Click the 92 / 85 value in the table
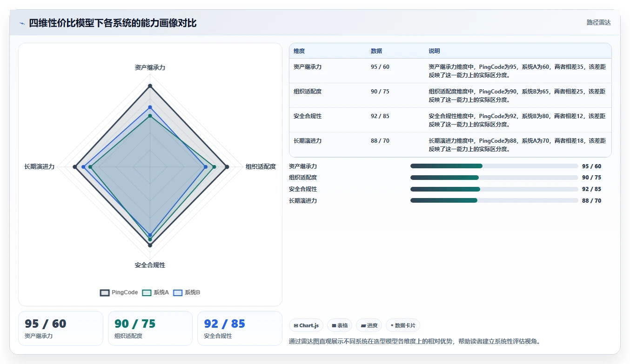630x364 pixels. [380, 116]
